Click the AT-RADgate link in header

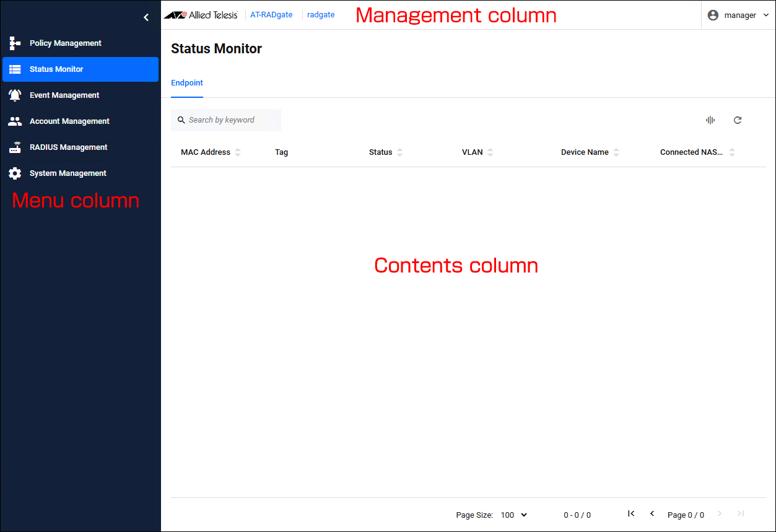tap(271, 15)
